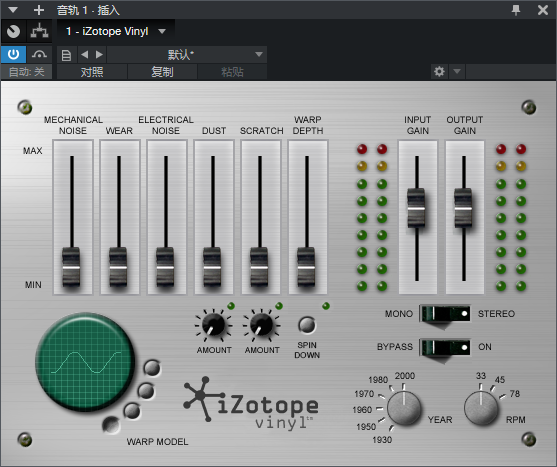557x467 pixels.
Task: Click the green LED above Dust Amount knob
Action: click(x=231, y=306)
